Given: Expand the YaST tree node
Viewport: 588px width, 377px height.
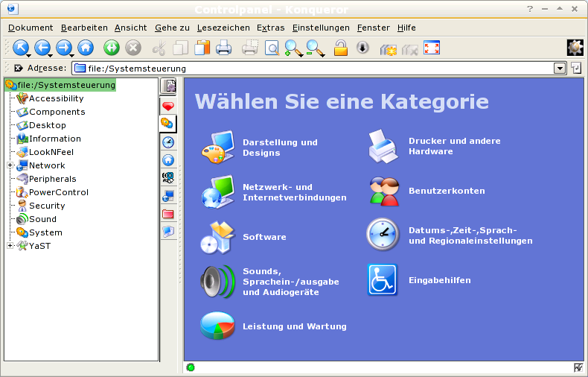Looking at the screenshot, I should pyautogui.click(x=10, y=246).
